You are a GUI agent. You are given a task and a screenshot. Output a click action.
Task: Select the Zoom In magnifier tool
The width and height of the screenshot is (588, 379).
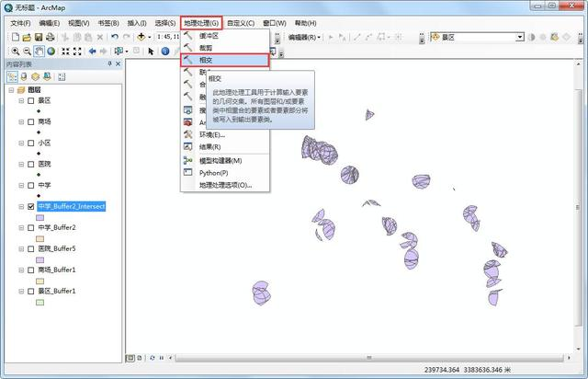click(16, 52)
